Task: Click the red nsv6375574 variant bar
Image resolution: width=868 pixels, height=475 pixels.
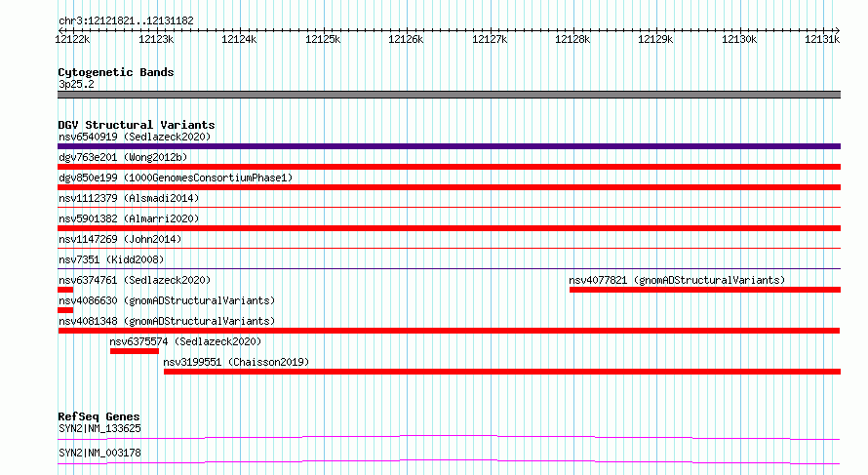Action: point(135,351)
